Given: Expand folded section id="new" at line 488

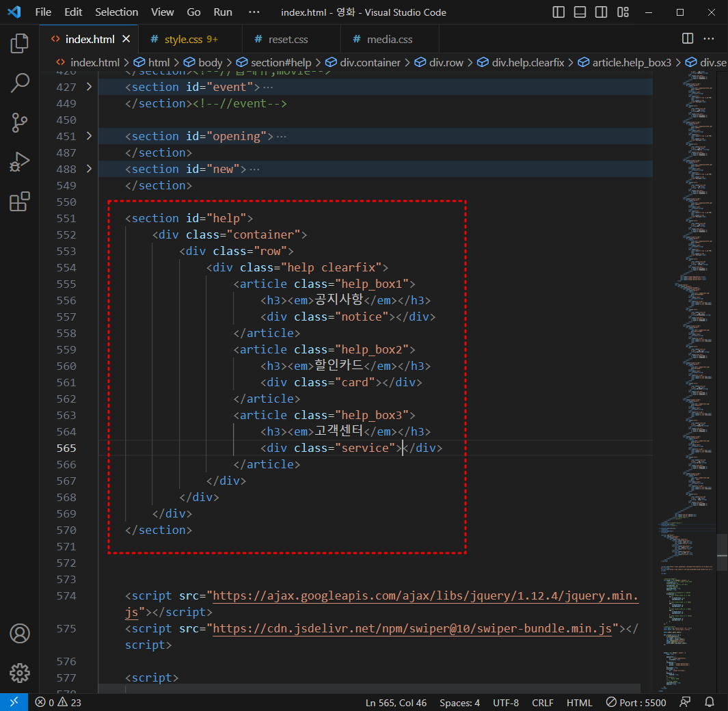Looking at the screenshot, I should pyautogui.click(x=89, y=169).
